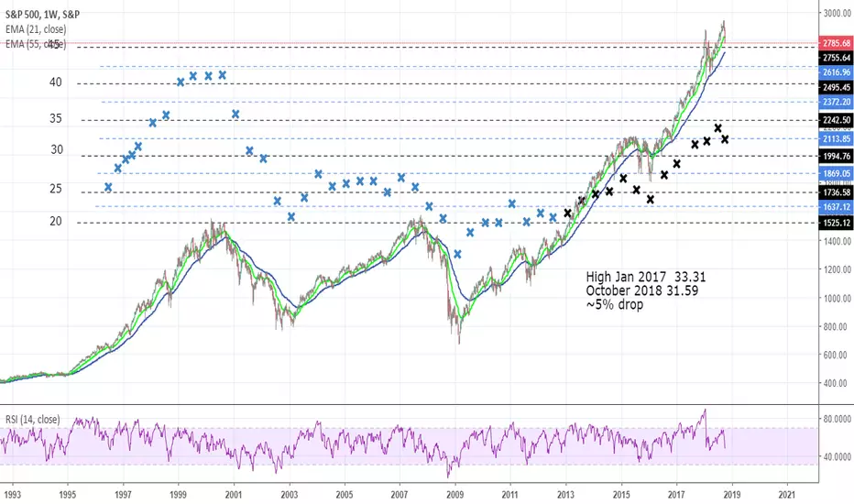Viewport: 854px width, 504px height.
Task: Click the 2242.50 price level label
Action: (836, 120)
